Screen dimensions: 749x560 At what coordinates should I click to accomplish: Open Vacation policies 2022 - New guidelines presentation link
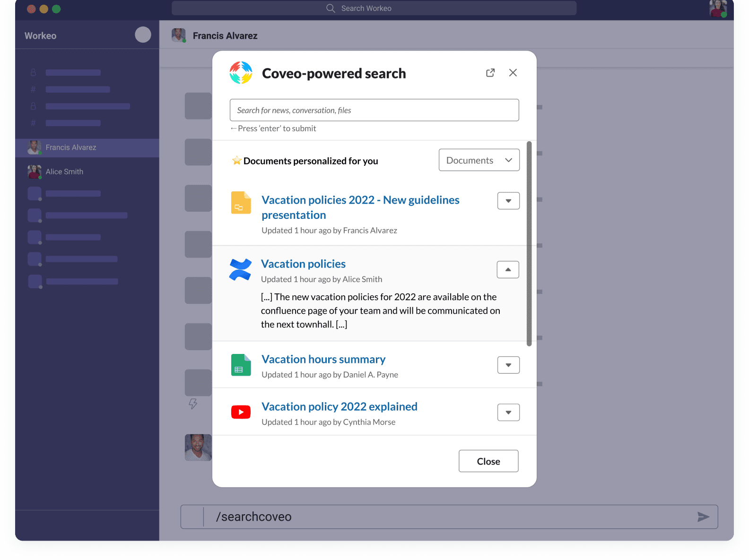pyautogui.click(x=360, y=207)
